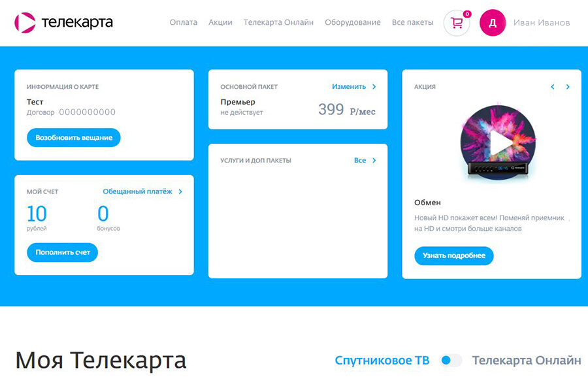
Task: Show previous promotion with left arrow
Action: click(552, 87)
